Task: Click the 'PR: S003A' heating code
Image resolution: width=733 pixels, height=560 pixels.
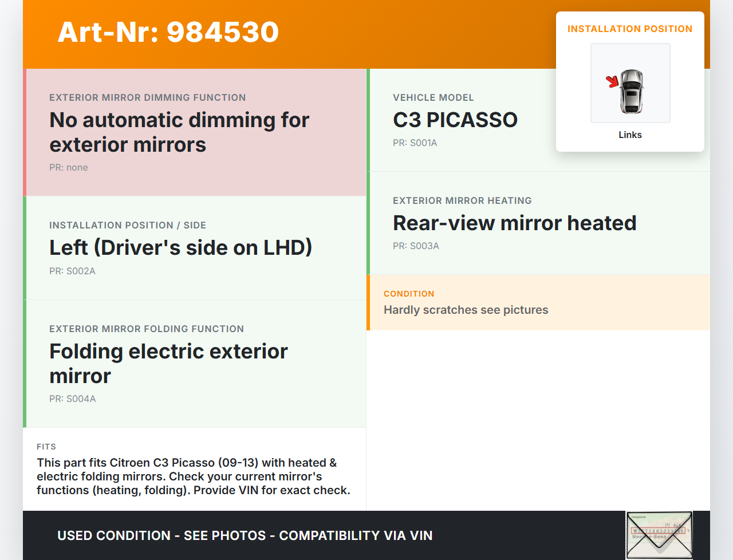Action: coord(416,246)
